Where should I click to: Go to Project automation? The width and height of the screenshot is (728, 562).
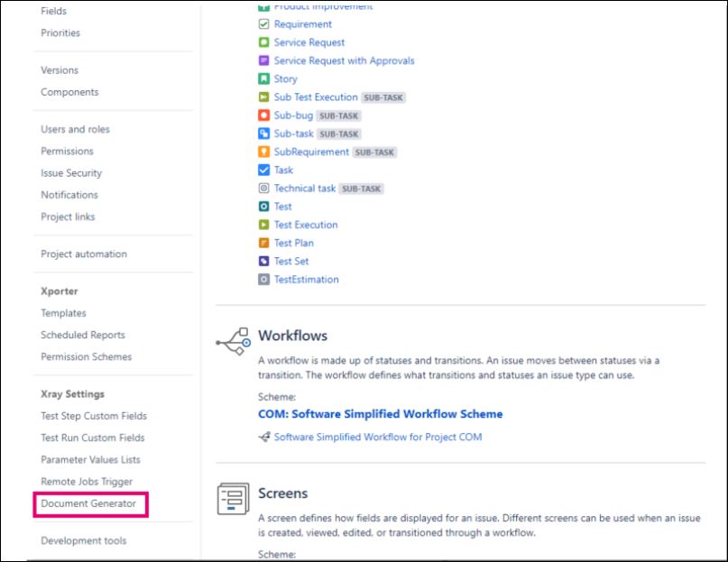pos(84,254)
